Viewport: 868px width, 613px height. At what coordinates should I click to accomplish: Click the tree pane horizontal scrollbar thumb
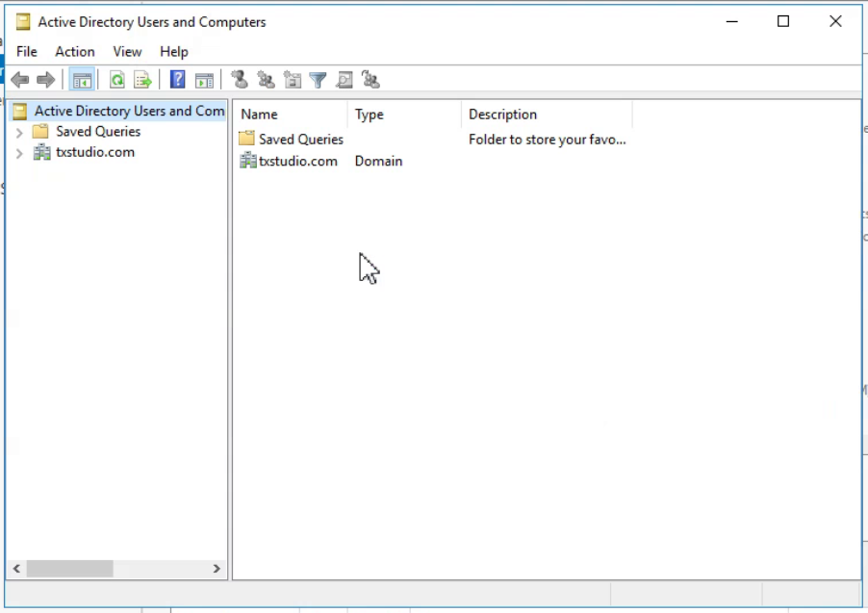point(69,569)
